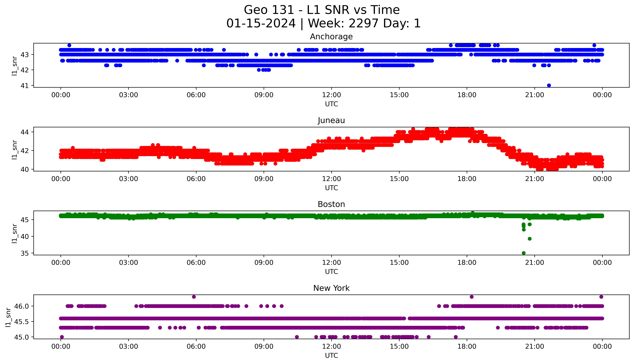634x364 pixels.
Task: Click the subtitle "01-15-2024 | Week: 2297 Day: 1"
Action: [323, 24]
